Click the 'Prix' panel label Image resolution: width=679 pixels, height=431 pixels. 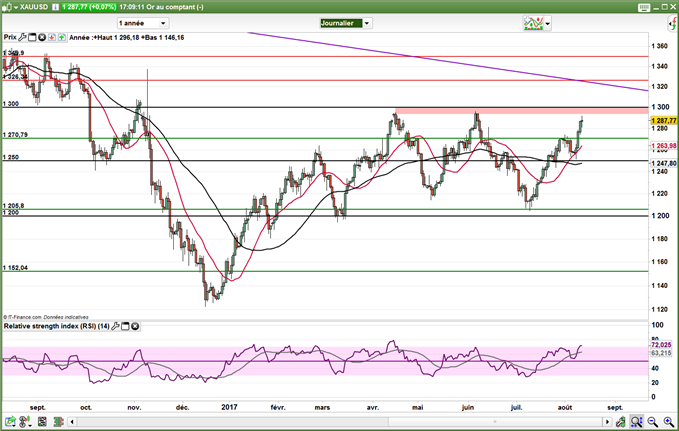click(10, 37)
